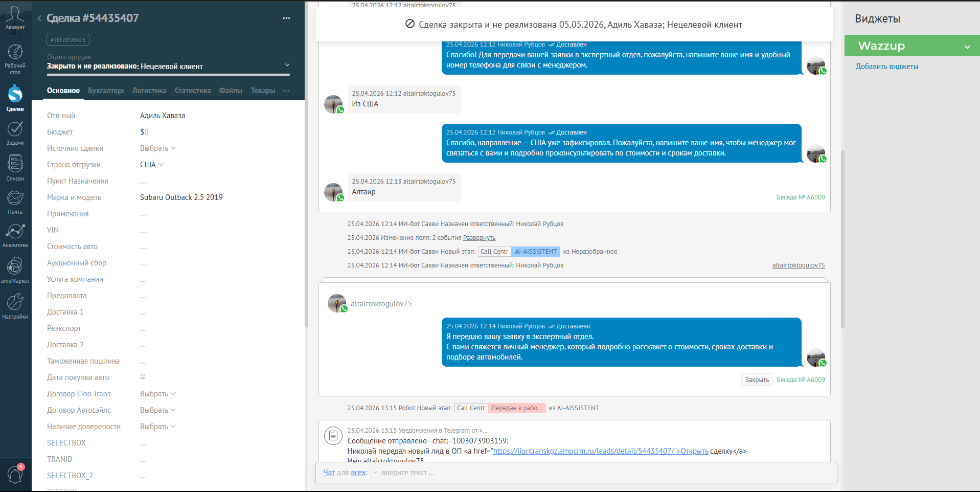Click the Отв-ный Адиль Хаваза value
Image resolution: width=980 pixels, height=492 pixels.
(x=163, y=116)
